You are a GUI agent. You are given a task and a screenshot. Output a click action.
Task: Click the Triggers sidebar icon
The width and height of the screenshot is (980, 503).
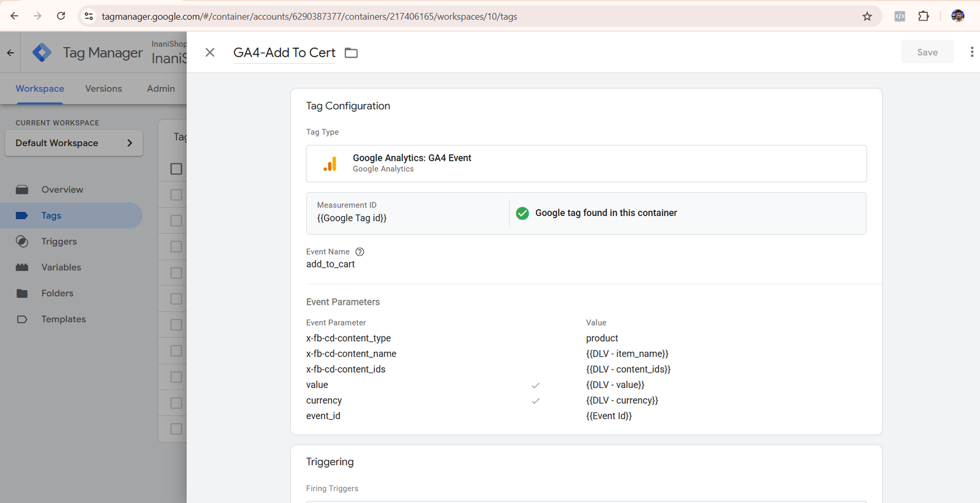click(x=22, y=242)
